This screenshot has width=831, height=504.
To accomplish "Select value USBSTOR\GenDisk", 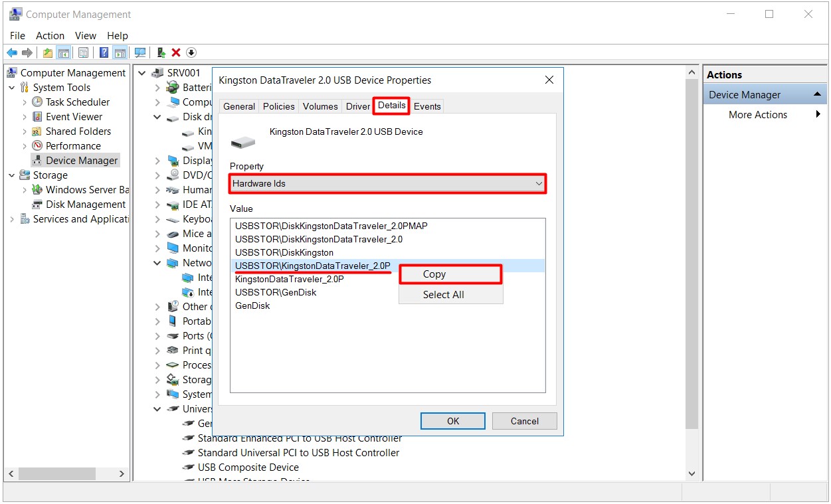I will tap(276, 292).
